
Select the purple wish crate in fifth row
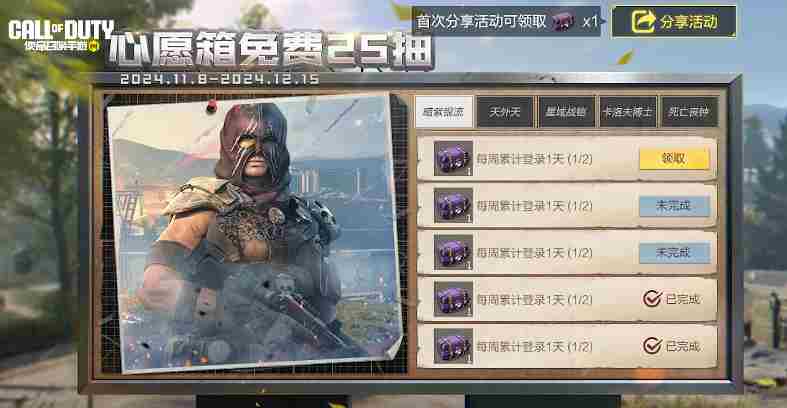click(x=453, y=346)
